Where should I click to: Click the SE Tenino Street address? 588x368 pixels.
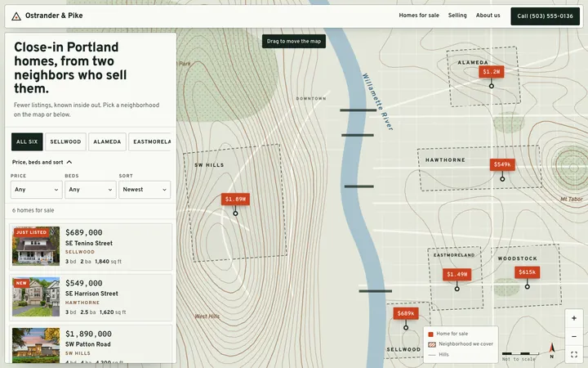(89, 244)
